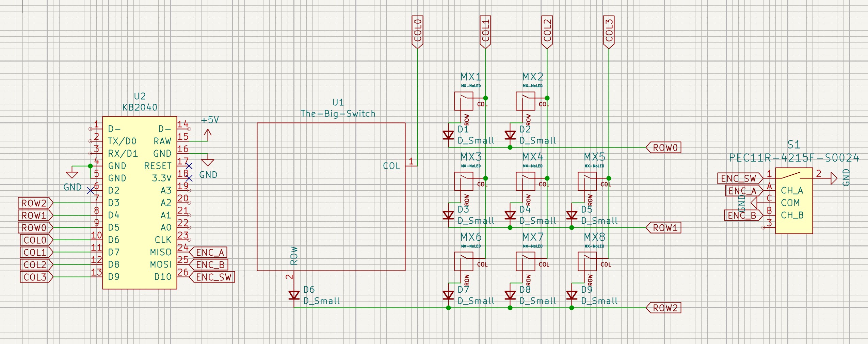
Task: Select the MX6 switch symbol
Action: coord(464,262)
